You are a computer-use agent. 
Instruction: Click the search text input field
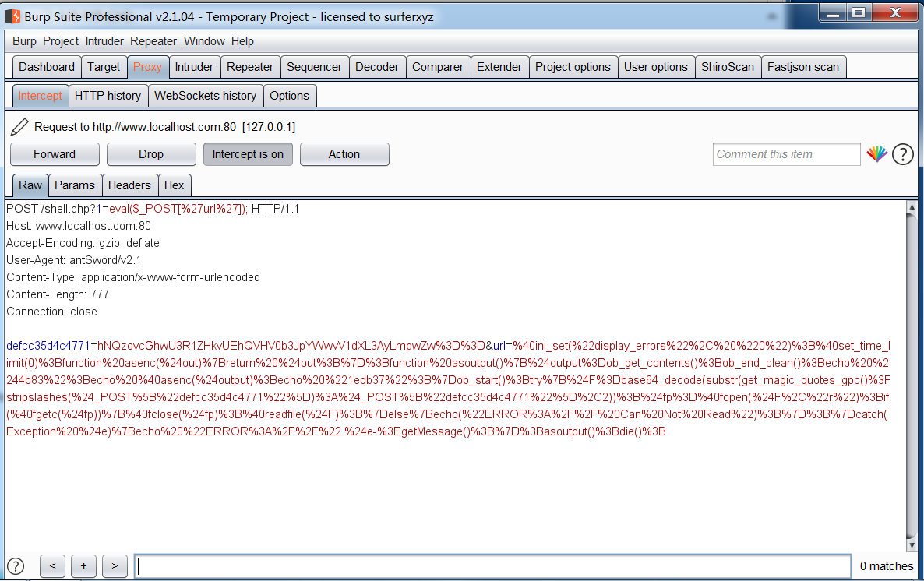pyautogui.click(x=492, y=566)
